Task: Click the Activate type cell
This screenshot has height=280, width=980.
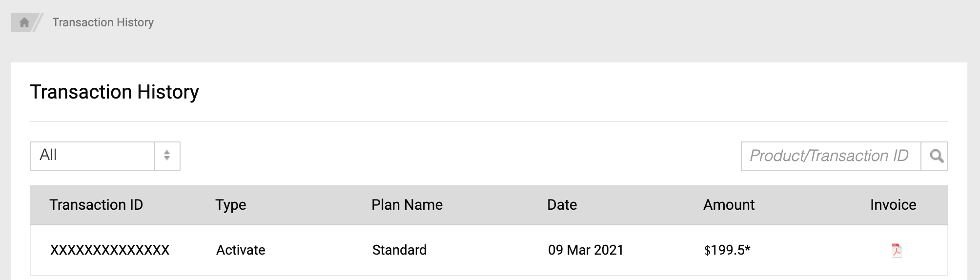Action: point(241,250)
